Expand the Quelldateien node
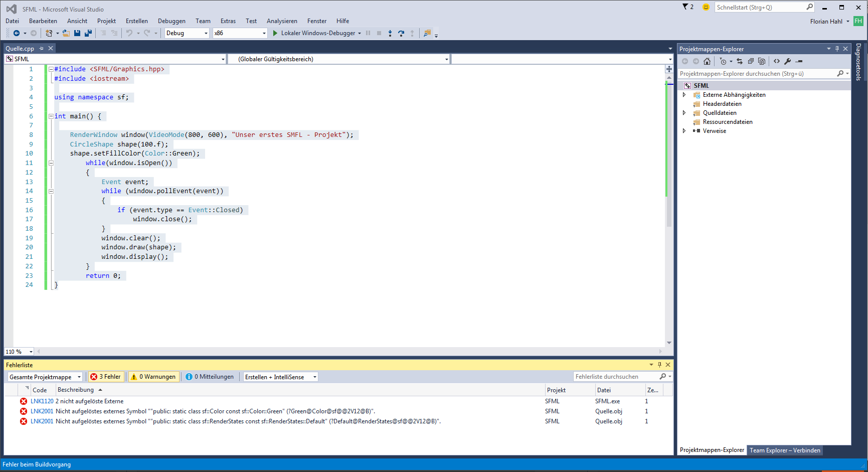Image resolution: width=868 pixels, height=472 pixels. [684, 113]
